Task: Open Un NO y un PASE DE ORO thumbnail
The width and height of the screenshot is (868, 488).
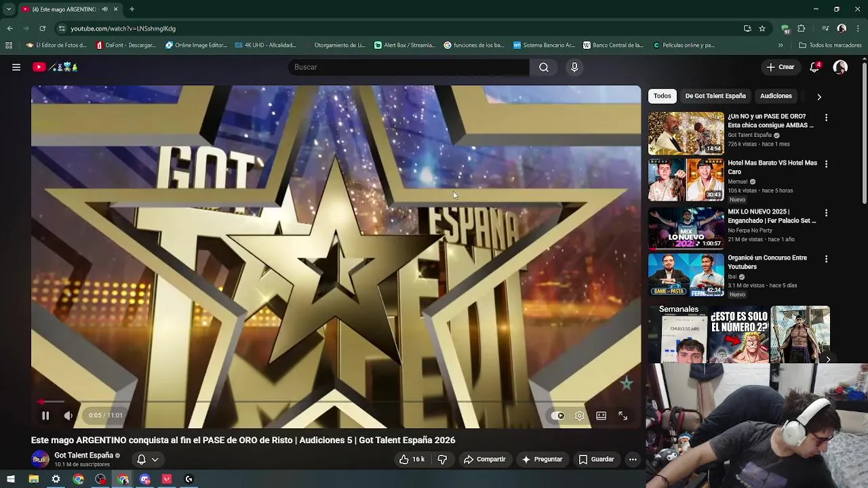Action: click(x=686, y=134)
